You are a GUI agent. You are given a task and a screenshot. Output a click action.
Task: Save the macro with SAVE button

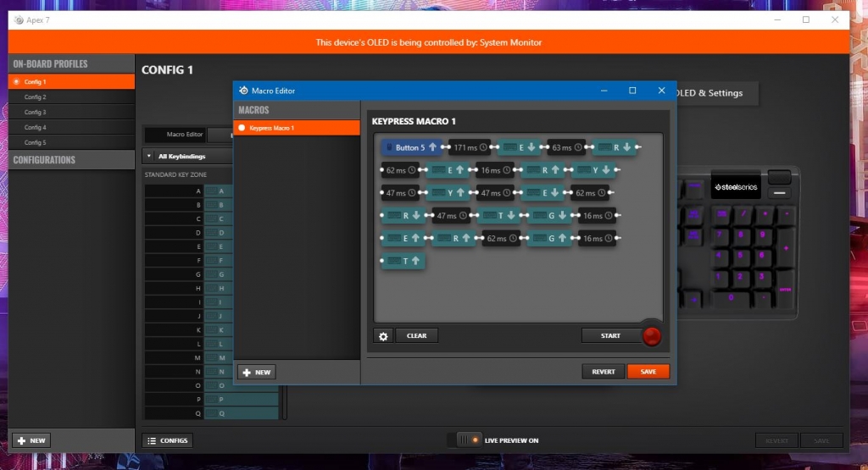coord(648,372)
